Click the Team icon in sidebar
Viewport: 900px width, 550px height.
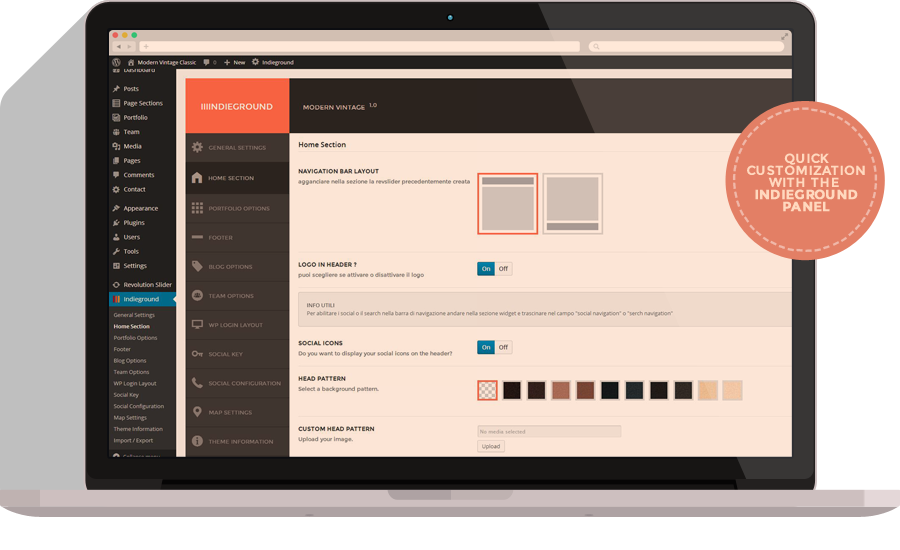coord(117,131)
